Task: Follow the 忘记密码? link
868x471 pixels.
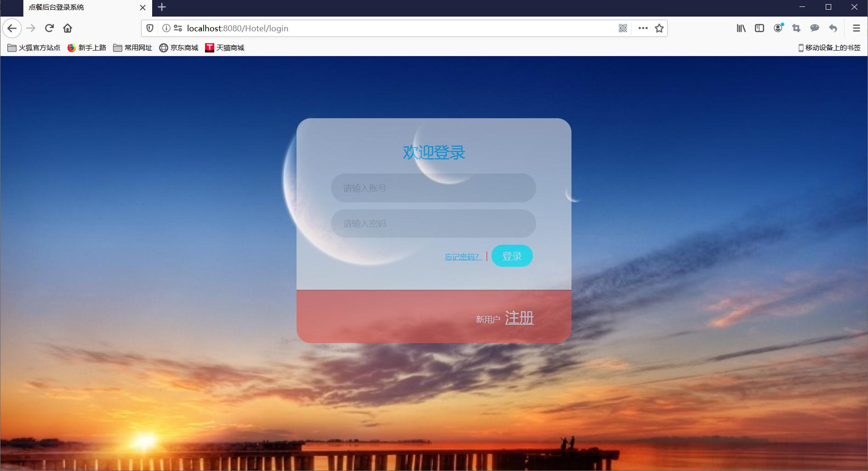Action: click(x=463, y=257)
